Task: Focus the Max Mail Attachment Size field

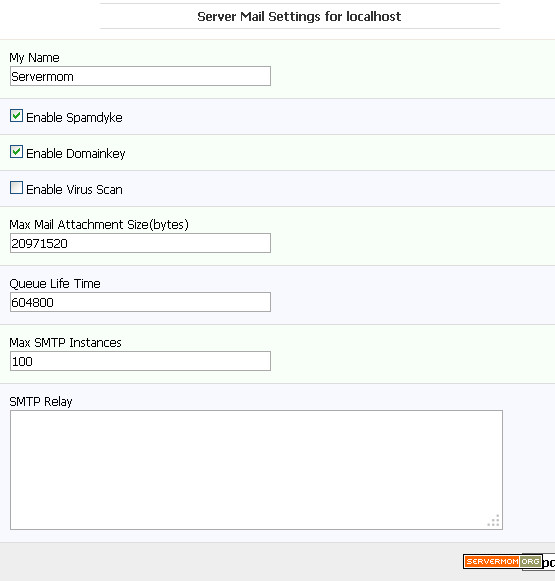Action: point(140,243)
